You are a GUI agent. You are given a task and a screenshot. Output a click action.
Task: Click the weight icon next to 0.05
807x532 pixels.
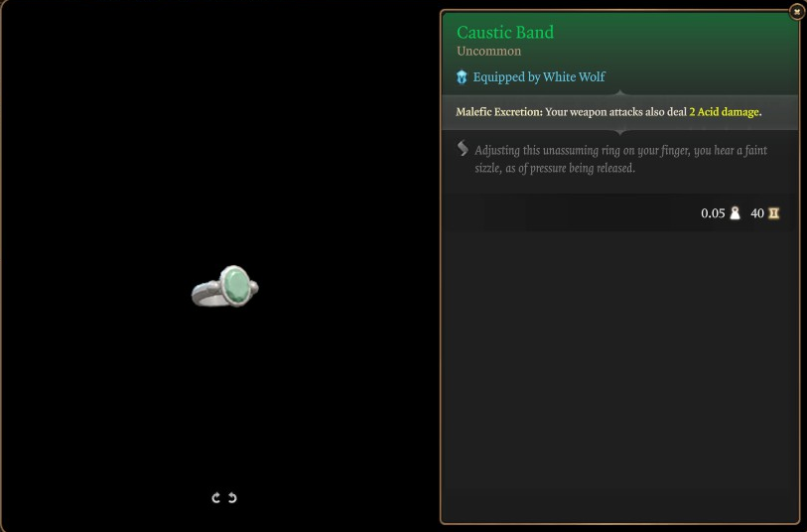point(735,213)
